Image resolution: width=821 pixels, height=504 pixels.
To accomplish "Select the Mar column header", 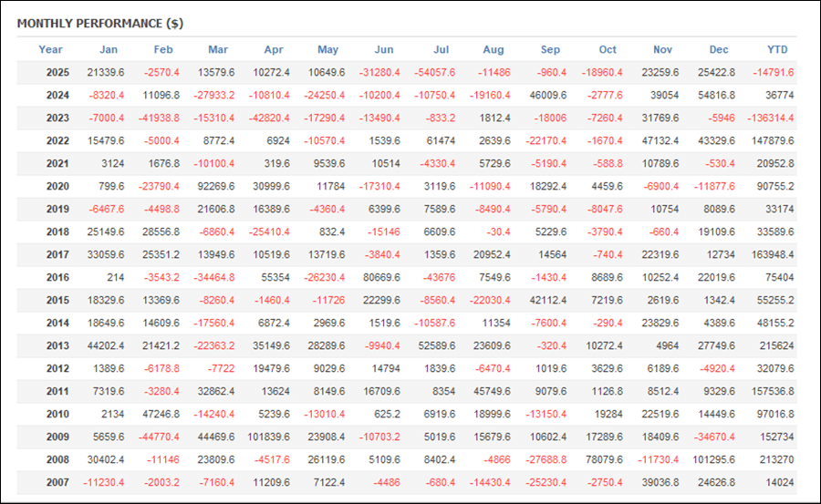I will 218,49.
